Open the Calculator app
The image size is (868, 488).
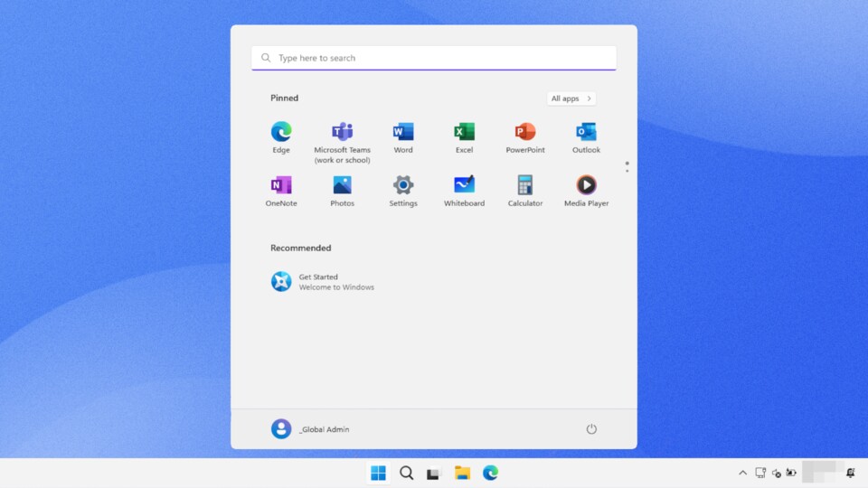point(524,191)
